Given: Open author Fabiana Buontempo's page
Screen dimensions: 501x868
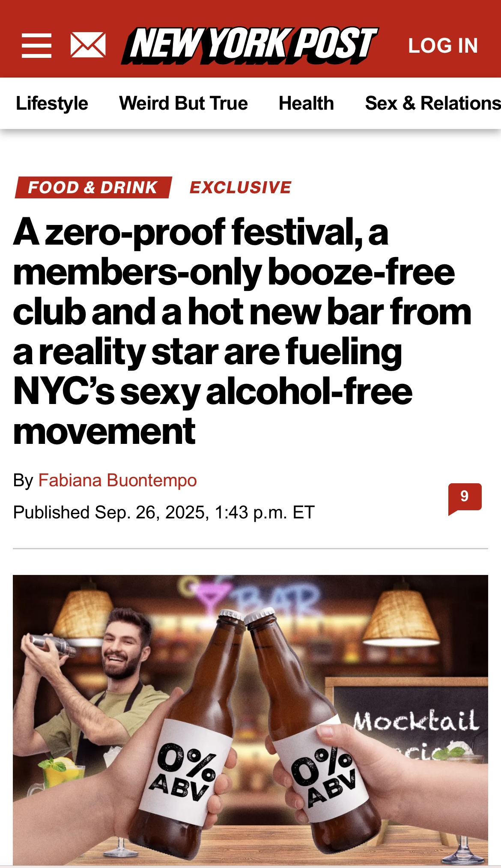Looking at the screenshot, I should (117, 480).
